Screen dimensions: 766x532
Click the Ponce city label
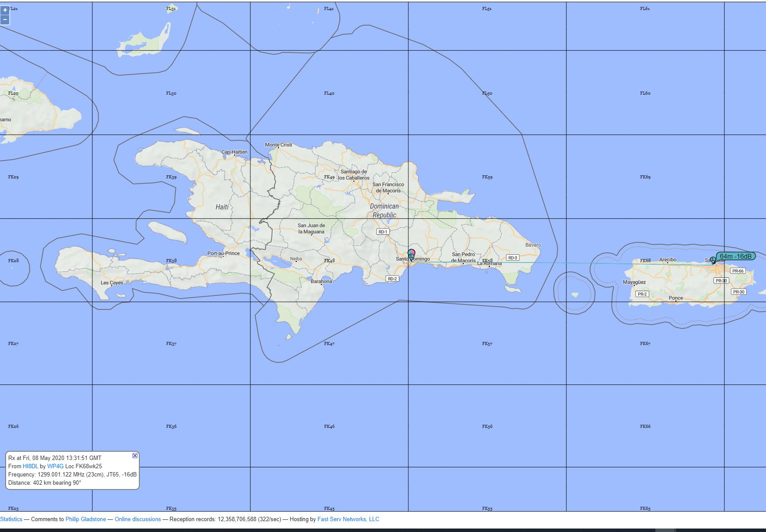[x=676, y=298]
